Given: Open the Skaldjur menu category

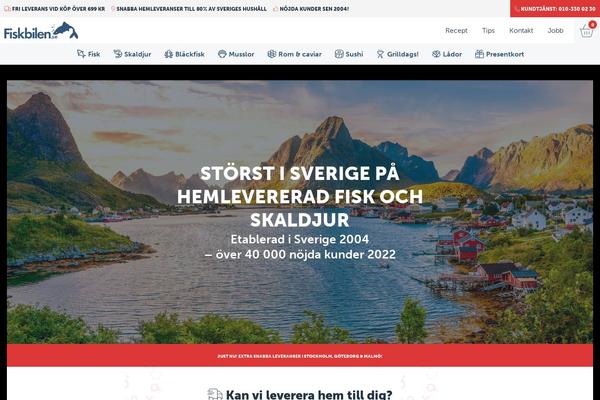Looking at the screenshot, I should (x=137, y=54).
